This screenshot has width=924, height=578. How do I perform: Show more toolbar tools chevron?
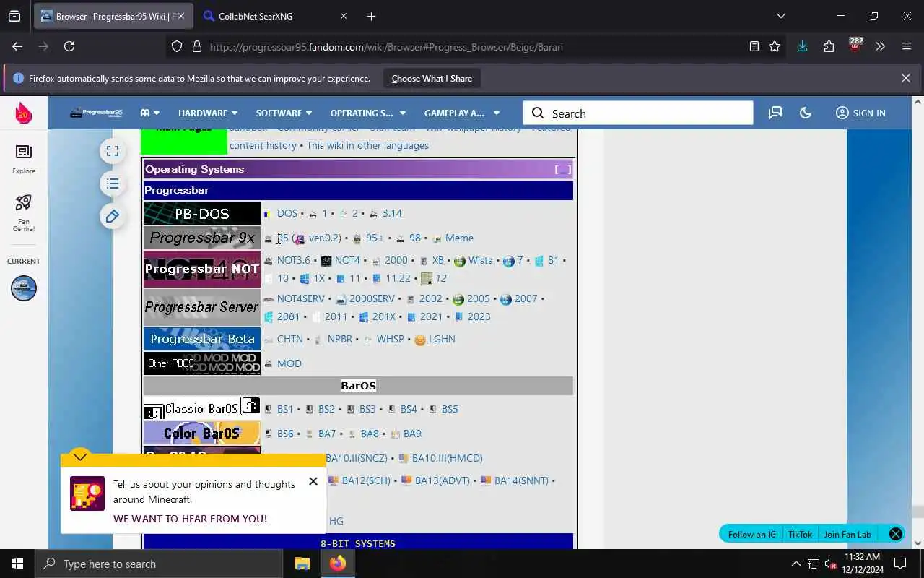click(880, 46)
